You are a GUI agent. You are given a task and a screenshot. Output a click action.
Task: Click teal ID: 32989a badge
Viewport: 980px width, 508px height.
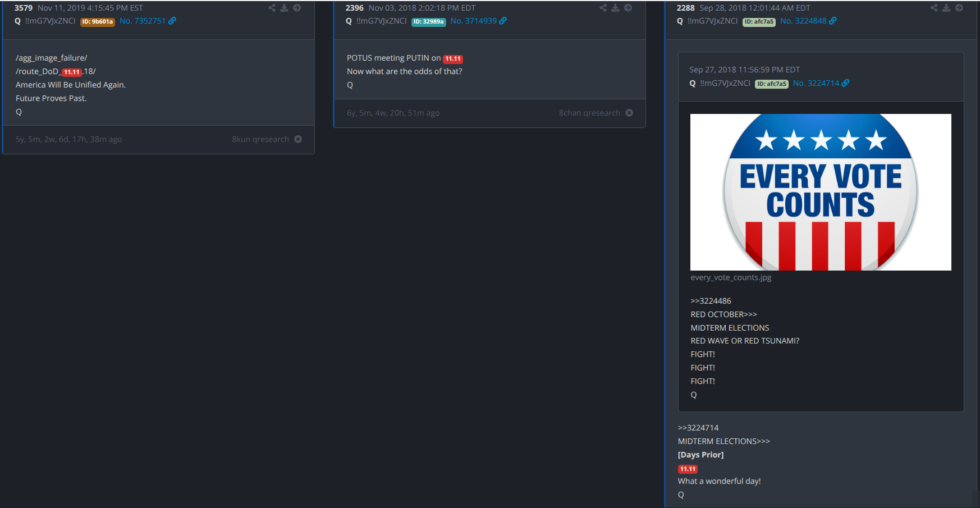point(429,22)
